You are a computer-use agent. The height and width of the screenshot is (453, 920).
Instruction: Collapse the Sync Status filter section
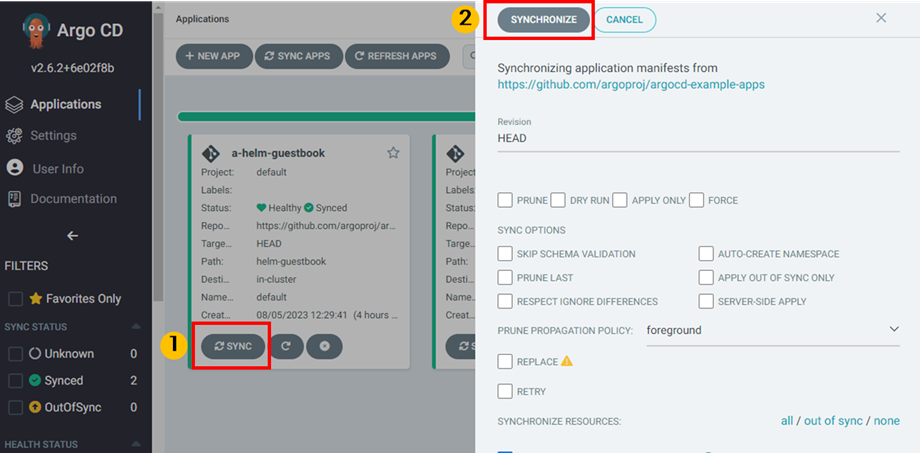tap(136, 326)
